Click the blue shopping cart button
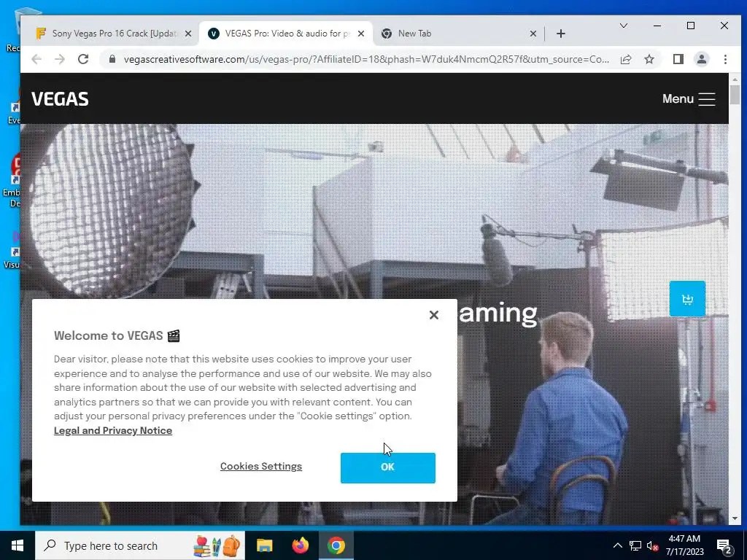Screen dimensions: 747x560 (687, 298)
